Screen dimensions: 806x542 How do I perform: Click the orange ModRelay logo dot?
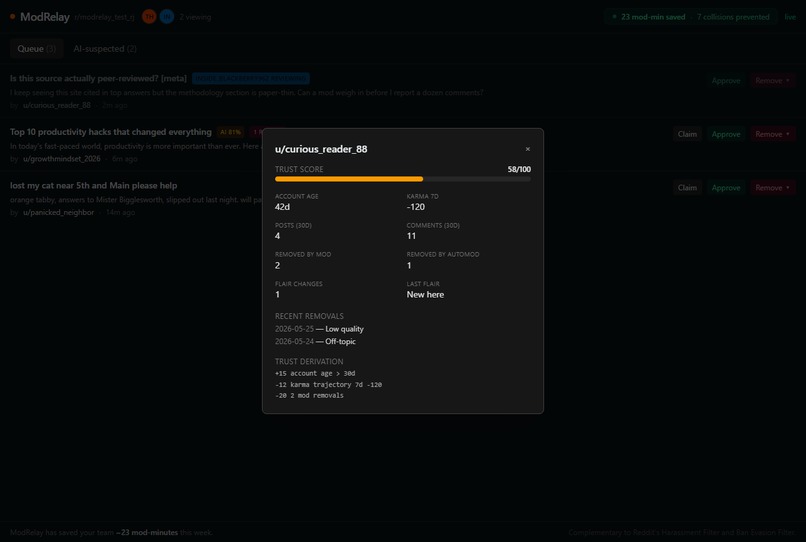pyautogui.click(x=12, y=17)
